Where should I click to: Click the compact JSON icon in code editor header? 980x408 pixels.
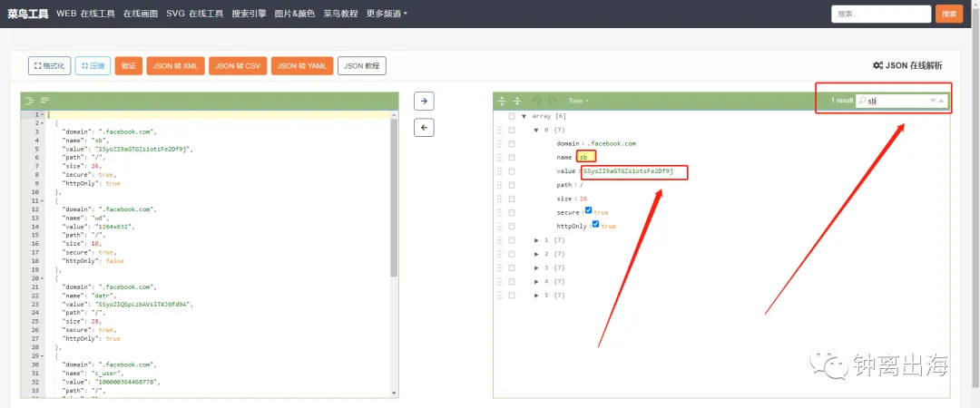pyautogui.click(x=45, y=100)
